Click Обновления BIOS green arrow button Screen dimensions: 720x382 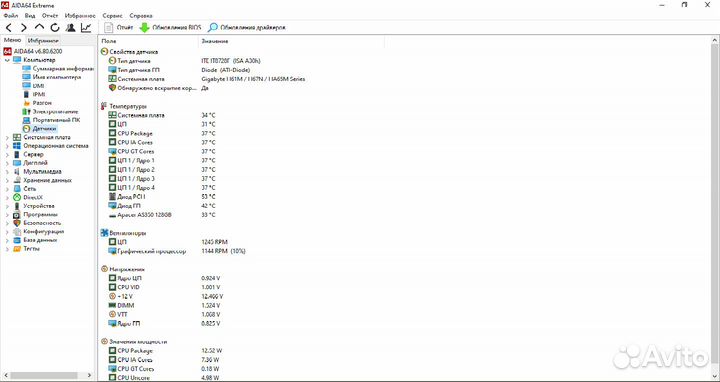(x=170, y=28)
